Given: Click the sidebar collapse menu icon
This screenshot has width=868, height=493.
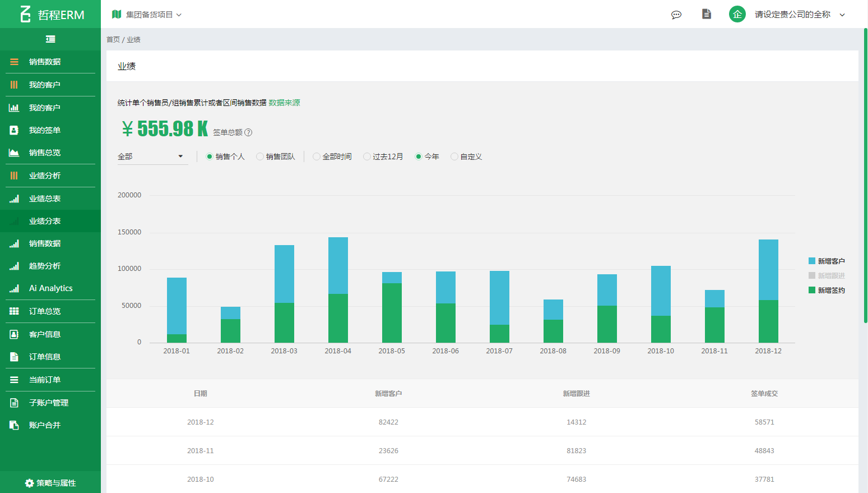Looking at the screenshot, I should [50, 39].
